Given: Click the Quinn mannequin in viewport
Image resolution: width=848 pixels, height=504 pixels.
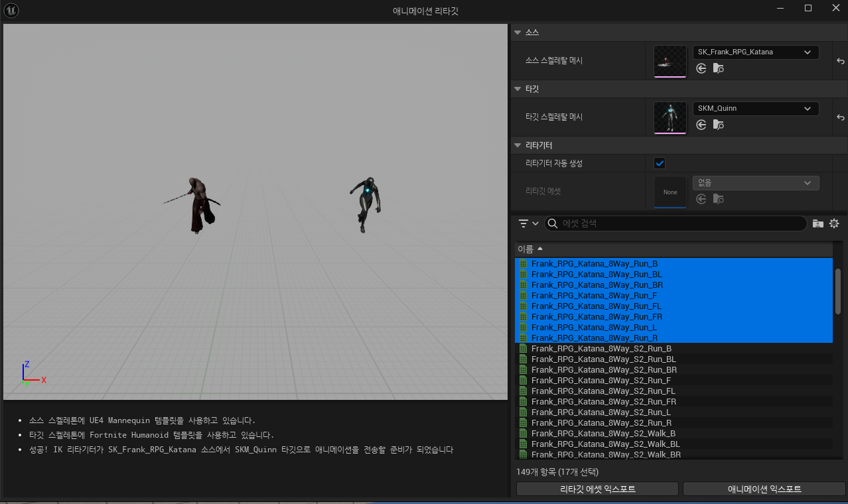Looking at the screenshot, I should point(366,204).
